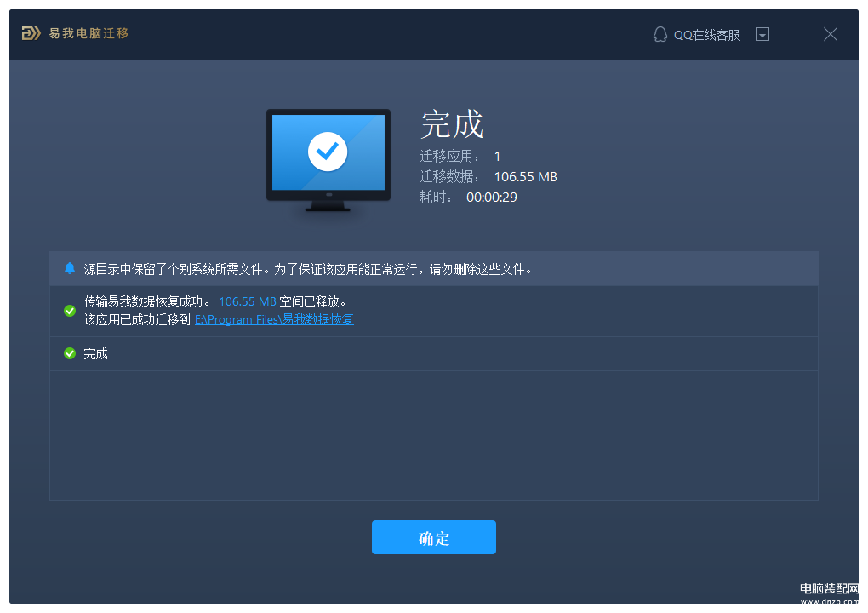Click green check beside 完成 row
This screenshot has height=613, width=868.
70,353
